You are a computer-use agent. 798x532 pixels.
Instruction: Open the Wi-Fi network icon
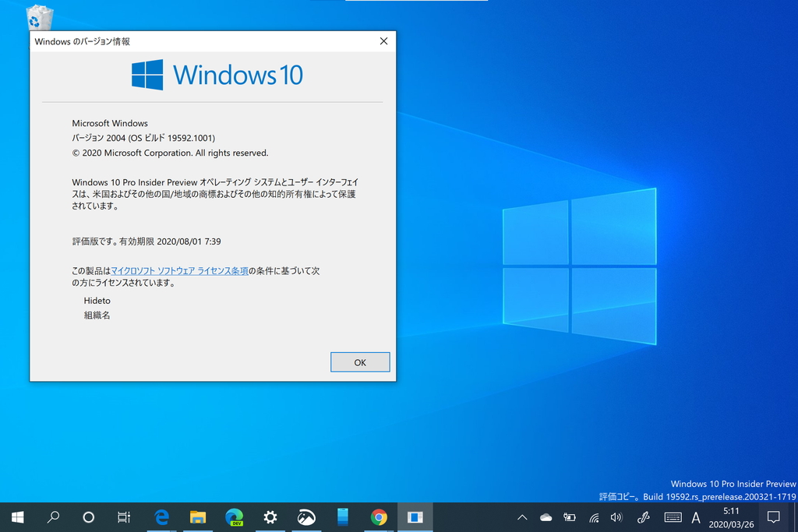[593, 516]
